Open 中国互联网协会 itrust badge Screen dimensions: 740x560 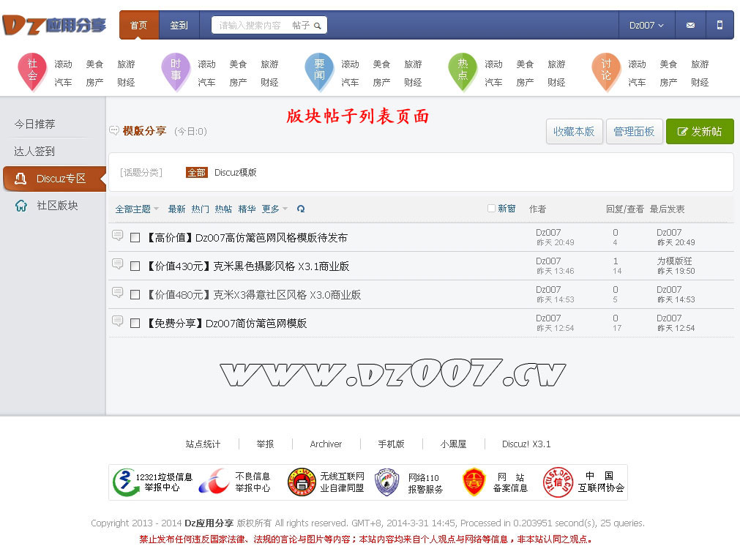click(583, 482)
